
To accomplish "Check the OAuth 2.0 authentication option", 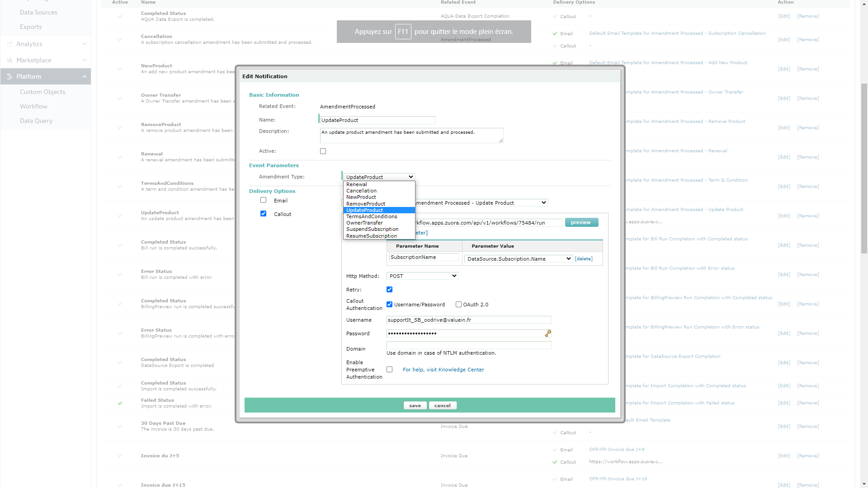I will point(458,305).
